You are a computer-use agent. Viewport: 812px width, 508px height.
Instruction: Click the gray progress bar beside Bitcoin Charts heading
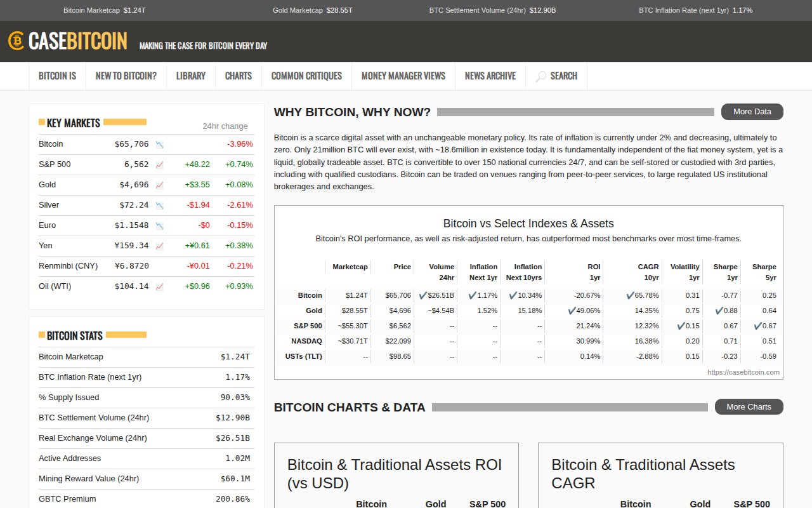571,407
